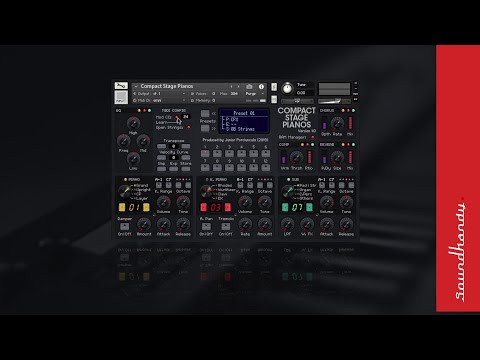The image size is (480, 360).
Task: Toggle the Piano Damper On/Off switch
Action: [x=124, y=227]
